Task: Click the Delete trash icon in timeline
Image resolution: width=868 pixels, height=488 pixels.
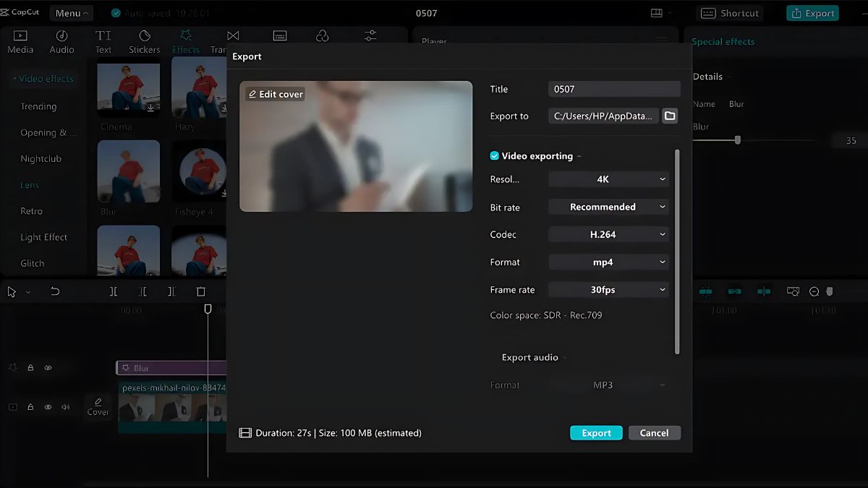Action: point(201,291)
